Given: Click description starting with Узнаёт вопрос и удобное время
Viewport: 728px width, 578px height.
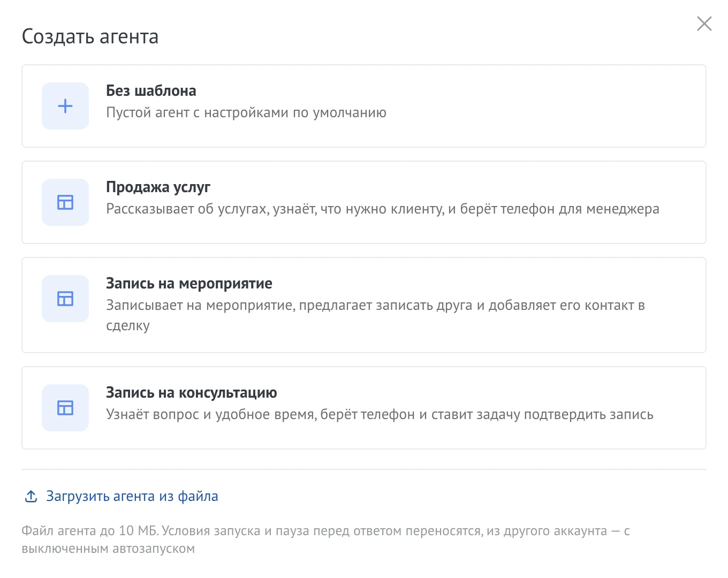Looking at the screenshot, I should coord(380,415).
